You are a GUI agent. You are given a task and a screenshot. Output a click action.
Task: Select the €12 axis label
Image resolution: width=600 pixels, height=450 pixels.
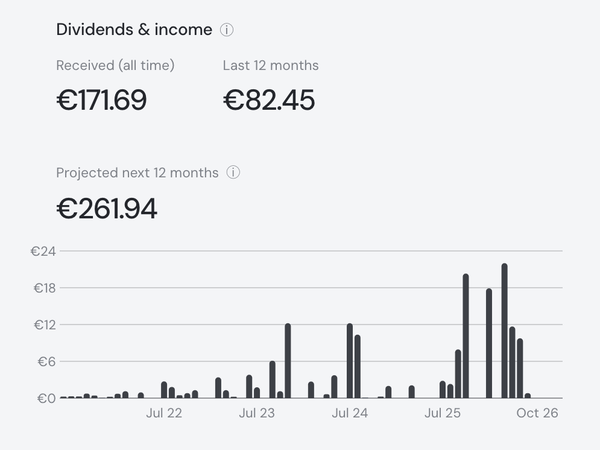coord(45,325)
